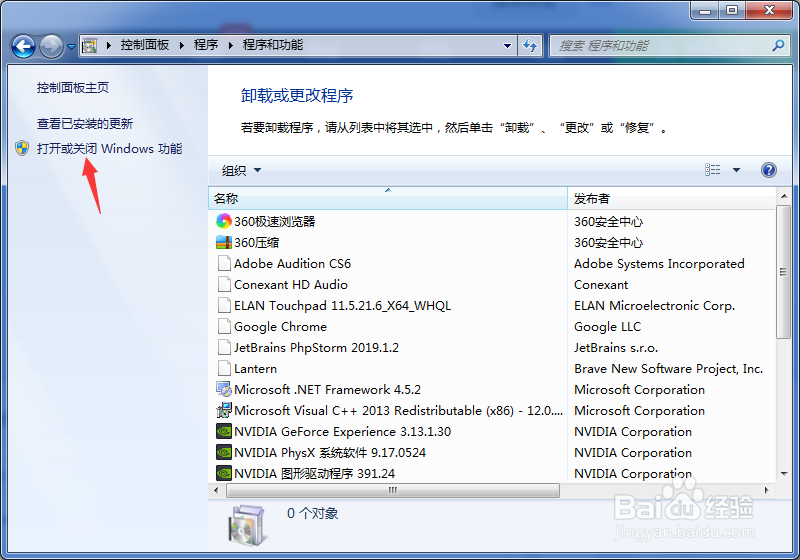This screenshot has height=560, width=800.
Task: Open recent pages dropdown beside navigation arrows
Action: 71,47
